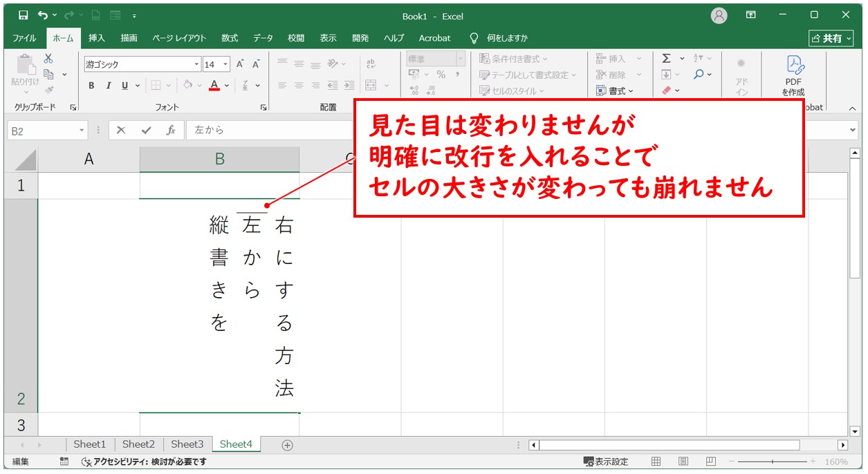This screenshot has height=474, width=868.
Task: Click the merge and center icon
Action: click(x=371, y=86)
